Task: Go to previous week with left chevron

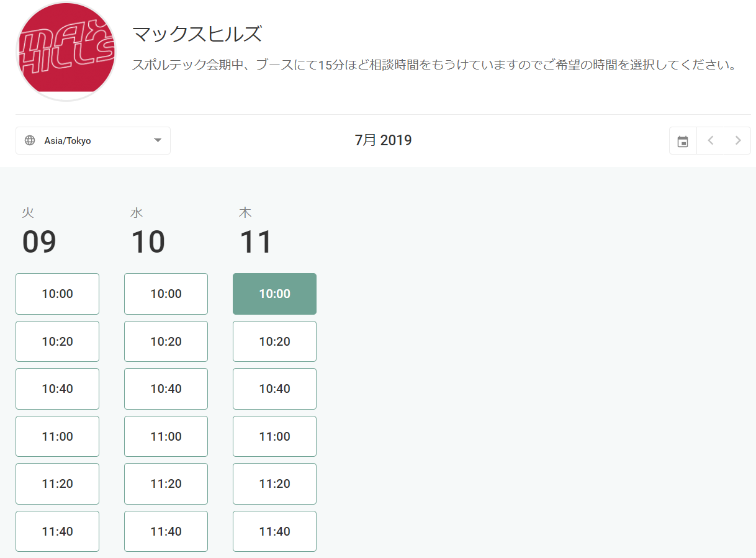Action: (x=711, y=141)
